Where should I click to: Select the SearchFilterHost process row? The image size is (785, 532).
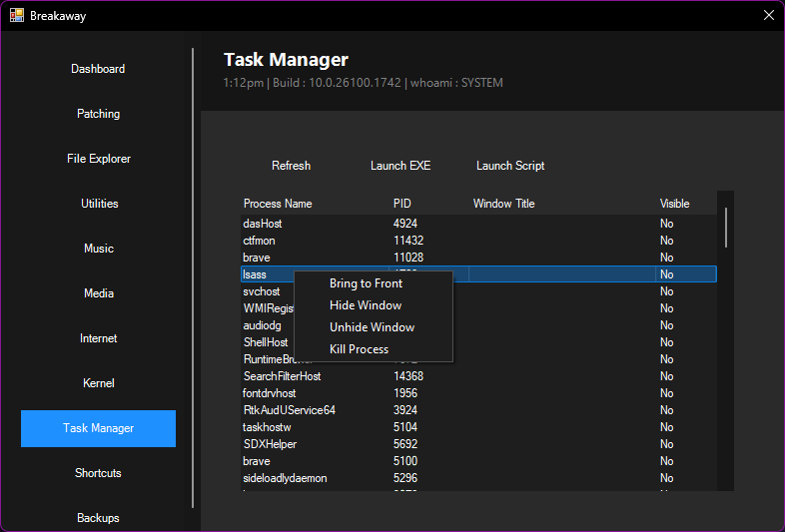click(478, 376)
